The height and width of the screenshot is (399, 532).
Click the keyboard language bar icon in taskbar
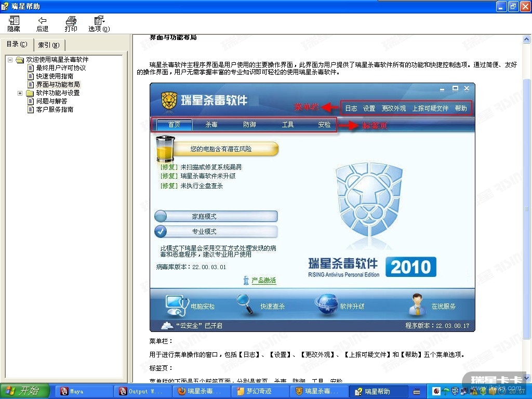coord(417,392)
